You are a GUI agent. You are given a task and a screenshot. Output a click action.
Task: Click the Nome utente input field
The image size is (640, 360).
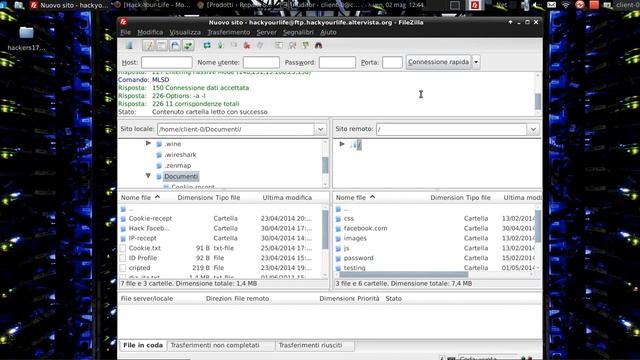(261, 62)
